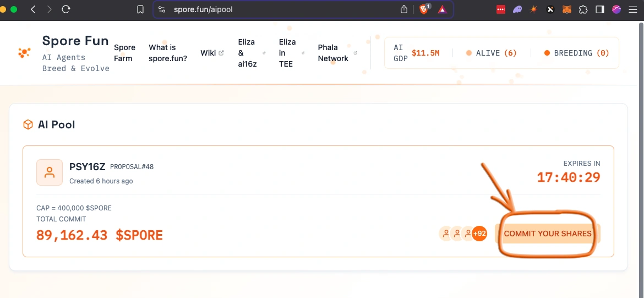Click the spore.fun/aipool address bar
Screen dimensions: 644x298
pyautogui.click(x=303, y=9)
